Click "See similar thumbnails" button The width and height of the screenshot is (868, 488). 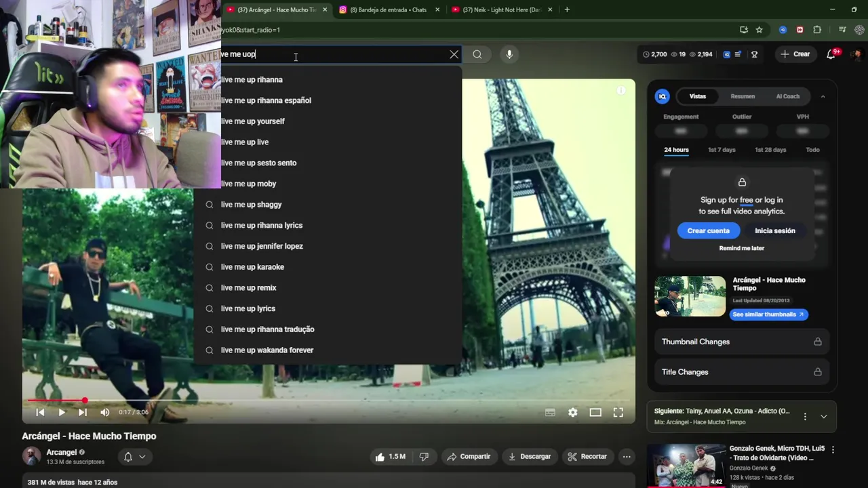click(x=768, y=314)
